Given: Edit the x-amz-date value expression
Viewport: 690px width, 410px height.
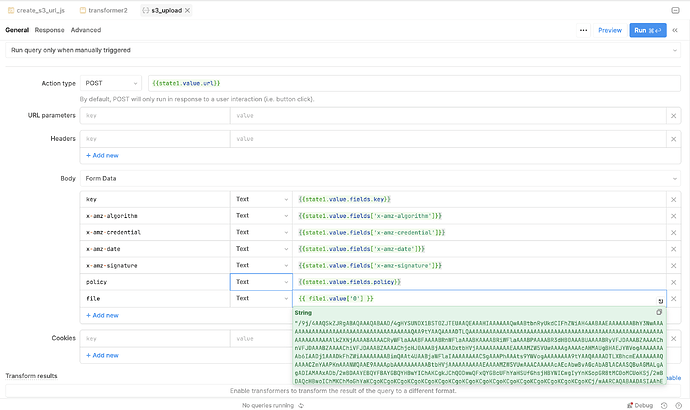Looking at the screenshot, I should pyautogui.click(x=479, y=249).
